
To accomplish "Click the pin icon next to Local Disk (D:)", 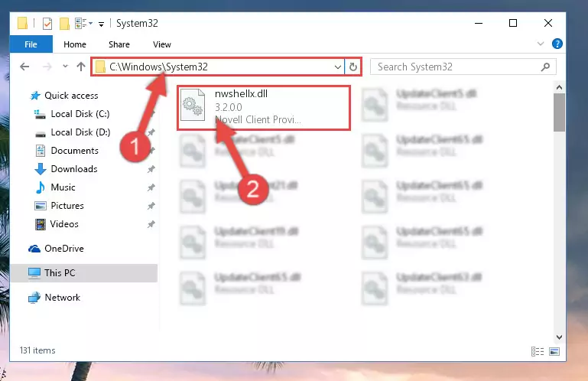I will point(151,132).
